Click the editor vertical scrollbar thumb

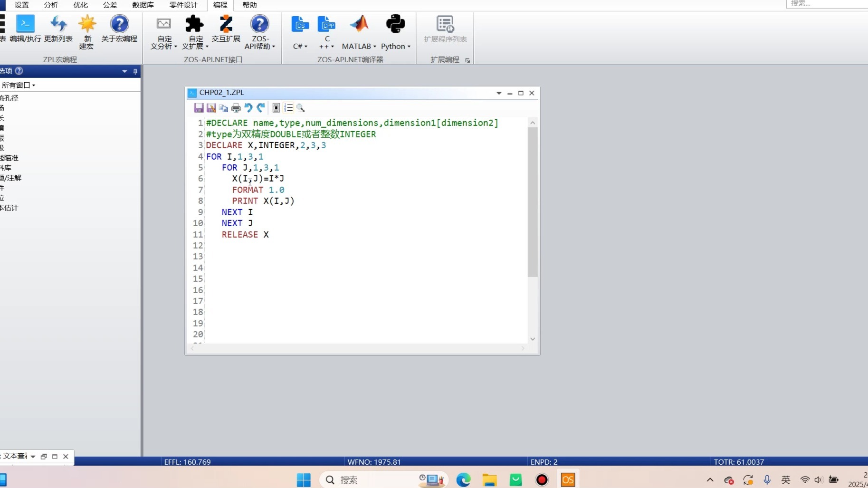tap(533, 202)
